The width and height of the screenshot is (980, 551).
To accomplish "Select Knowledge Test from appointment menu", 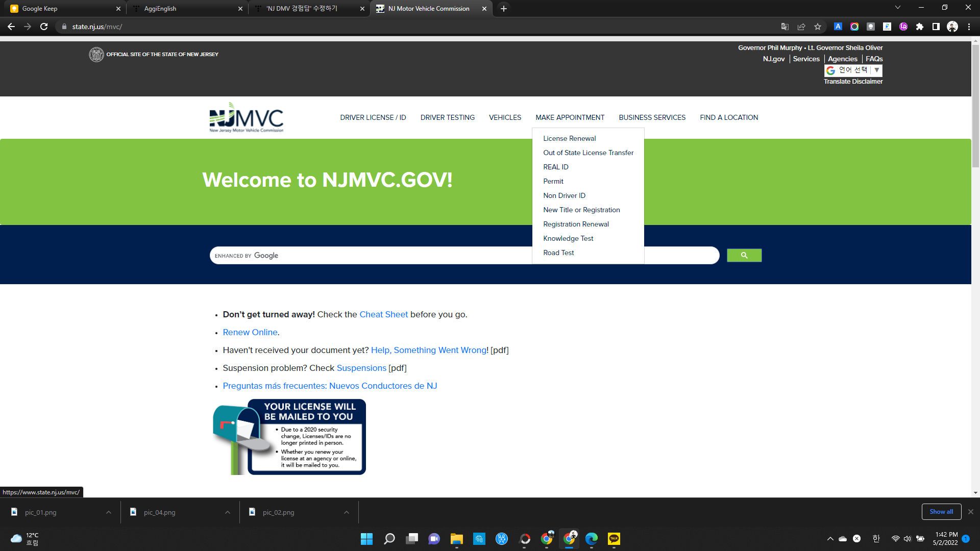I will pyautogui.click(x=568, y=238).
